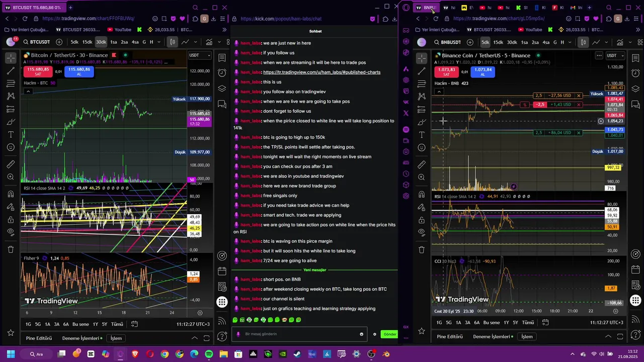Select Tümü date range on BNB chart
Viewport: 644px width, 362px height.
(x=528, y=323)
